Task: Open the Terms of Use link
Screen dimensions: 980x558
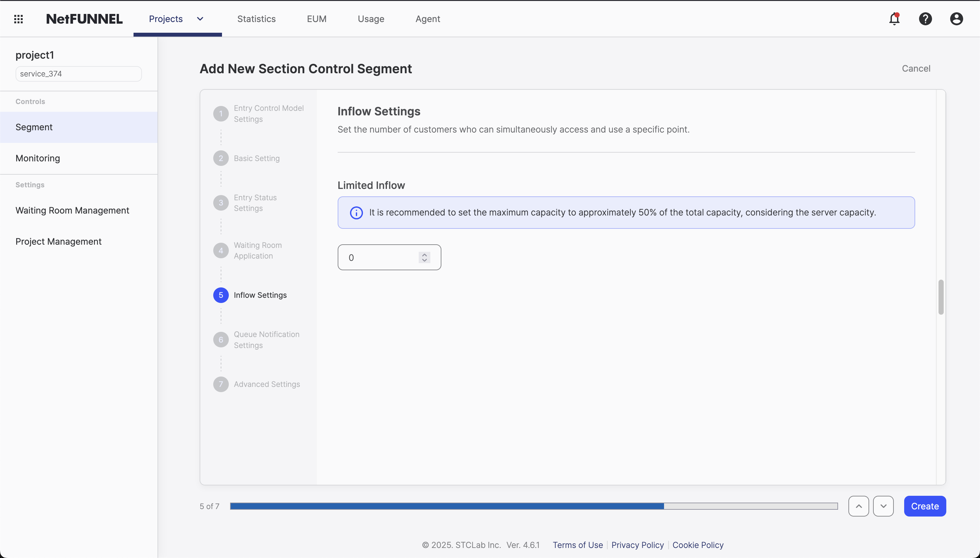Action: (577, 545)
